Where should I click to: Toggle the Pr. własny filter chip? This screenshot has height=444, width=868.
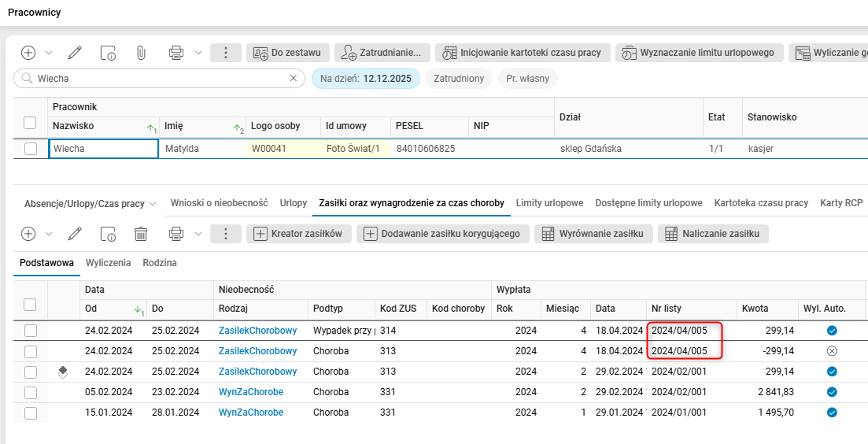[x=527, y=79]
